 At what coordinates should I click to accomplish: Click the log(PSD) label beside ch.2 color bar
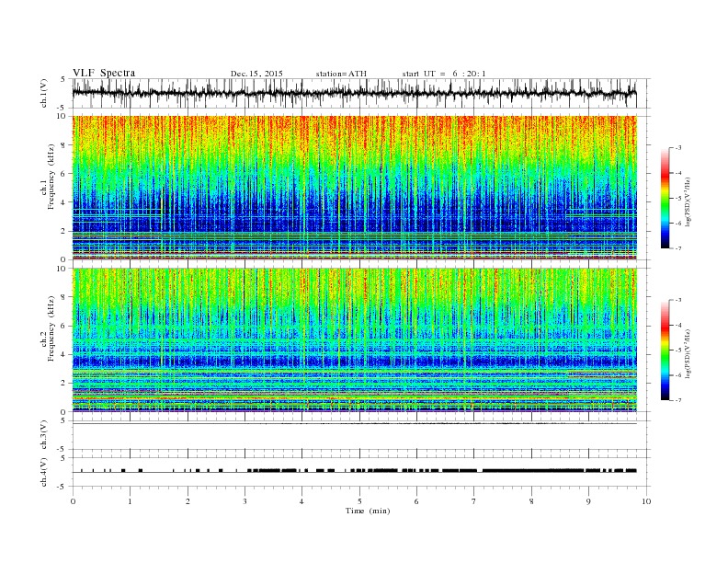[x=688, y=353]
